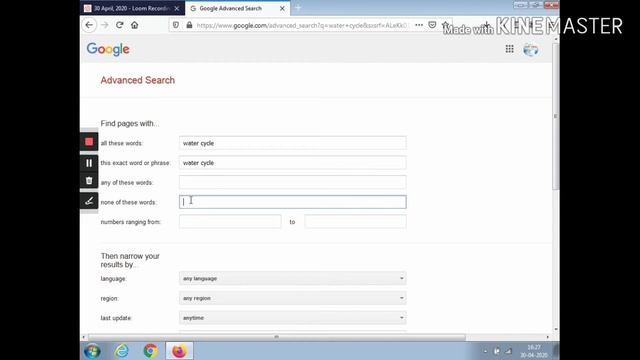Open a new browser tab
Screen dimensions: 640x360
click(298, 8)
